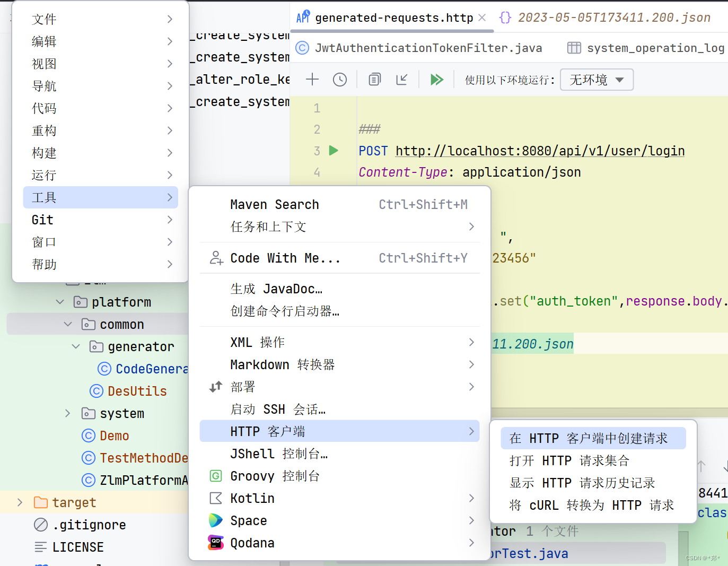Open DesUtils class in project tree
The width and height of the screenshot is (728, 566).
point(128,391)
